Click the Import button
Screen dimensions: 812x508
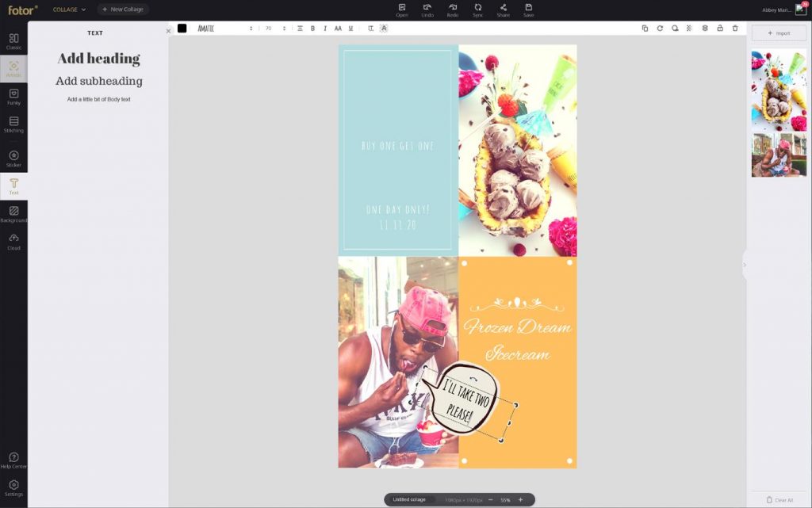point(779,33)
